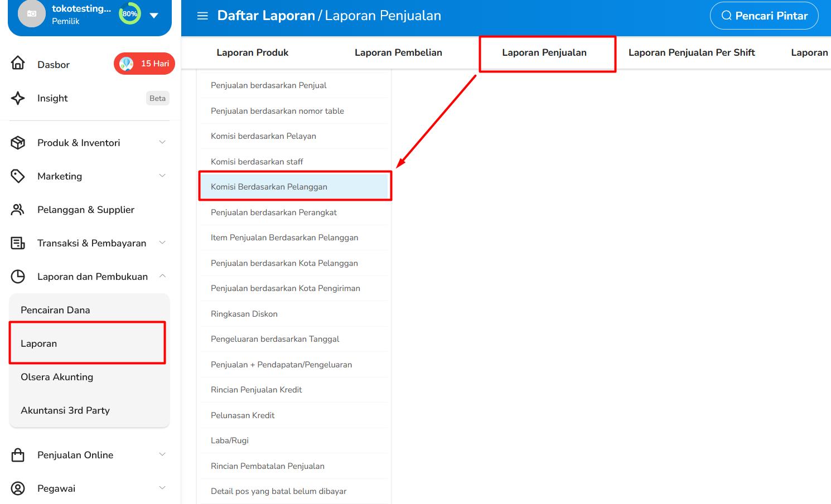The height and width of the screenshot is (504, 831).
Task: Switch to Laporan Penjualan tab
Action: coord(544,52)
